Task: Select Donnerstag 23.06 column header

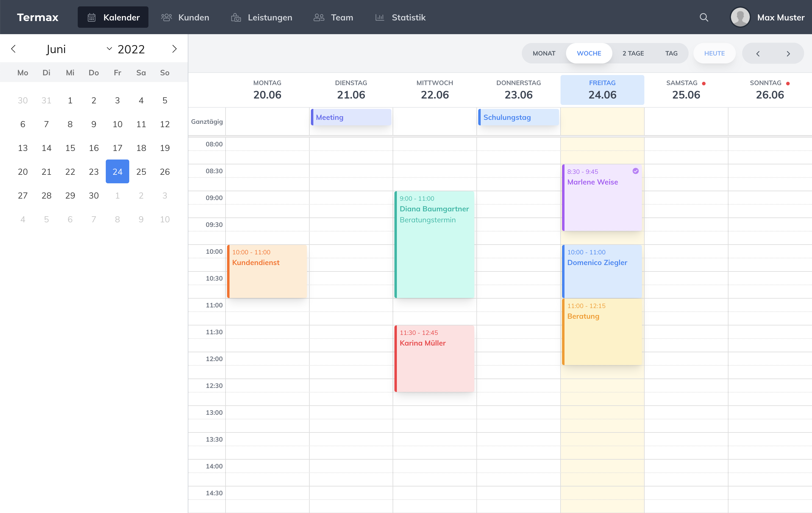Action: (x=518, y=90)
